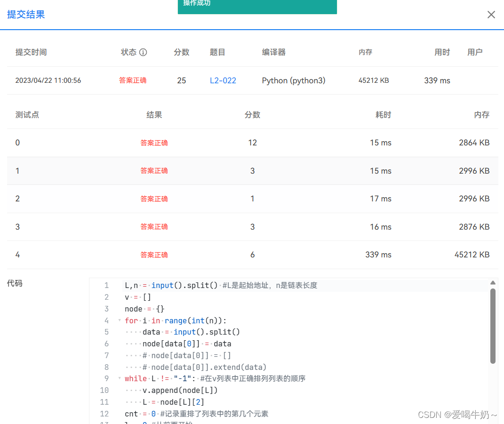The height and width of the screenshot is (424, 504).
Task: Click the 答案正确 status of test point 4
Action: pyautogui.click(x=154, y=255)
